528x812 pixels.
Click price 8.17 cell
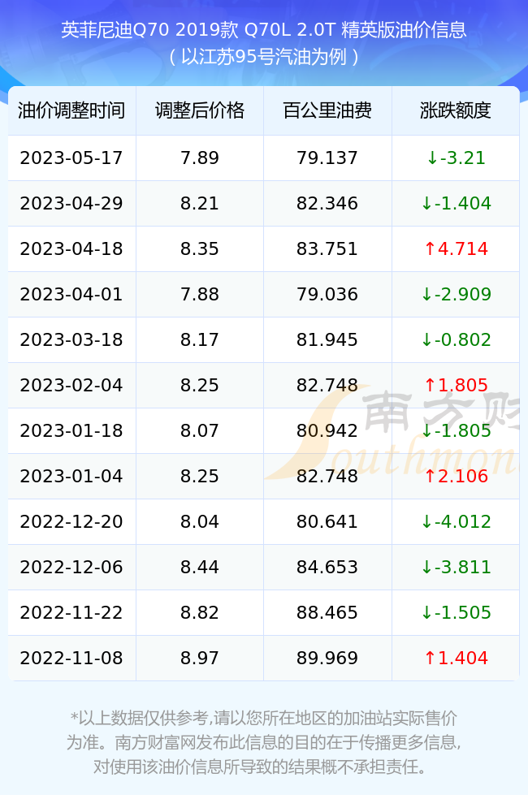click(200, 340)
